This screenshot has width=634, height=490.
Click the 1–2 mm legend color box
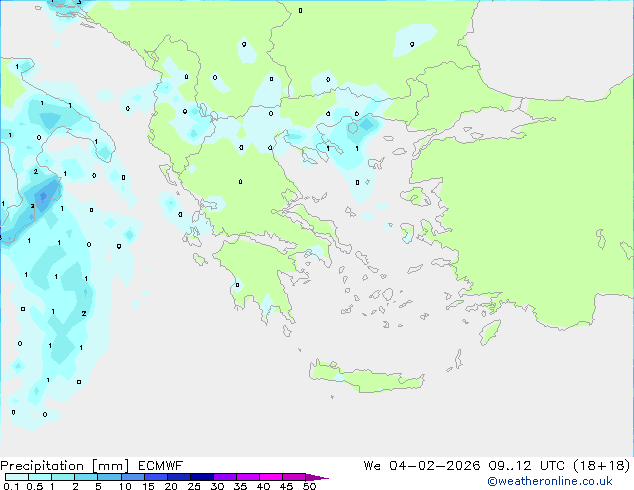pyautogui.click(x=63, y=477)
